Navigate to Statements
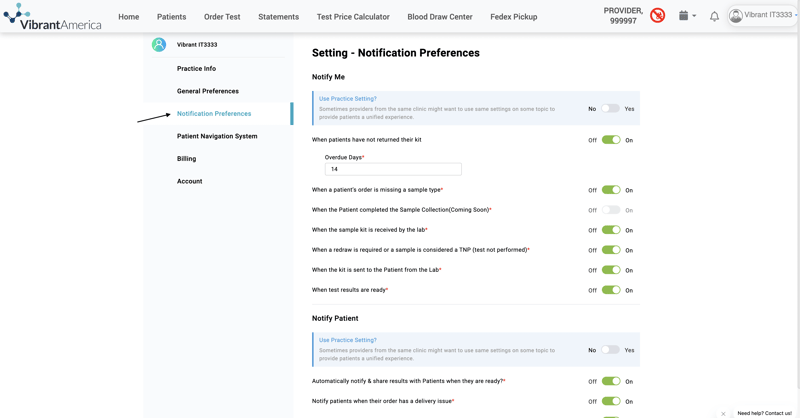Screen dimensions: 800x418 279,17
